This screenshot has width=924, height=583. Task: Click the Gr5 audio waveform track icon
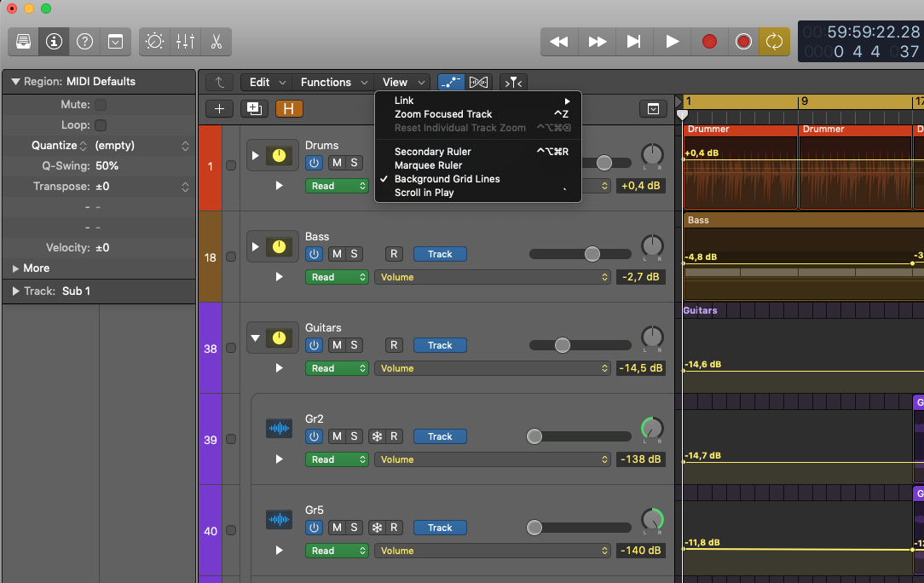point(280,520)
